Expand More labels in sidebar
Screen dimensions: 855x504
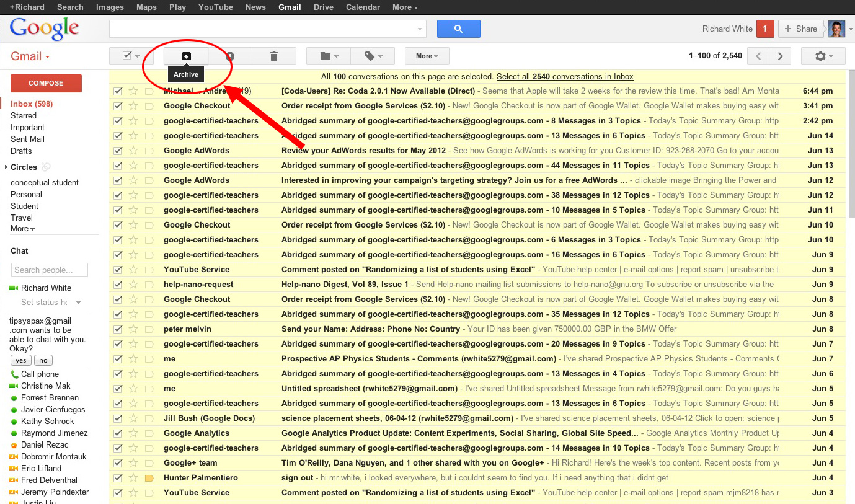[22, 229]
